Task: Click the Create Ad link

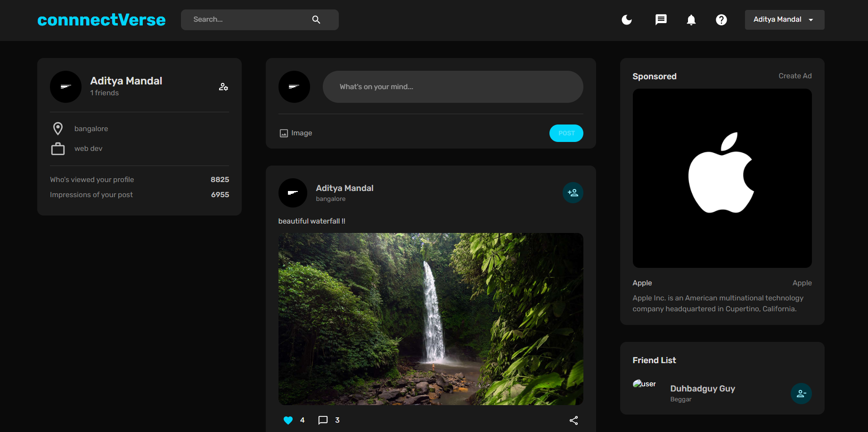Action: coord(795,75)
